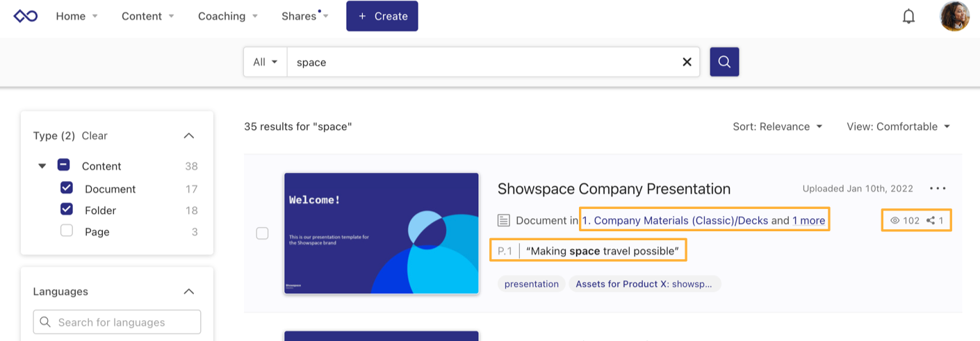Image resolution: width=980 pixels, height=341 pixels.
Task: Click the 35 results for space text
Action: [298, 126]
